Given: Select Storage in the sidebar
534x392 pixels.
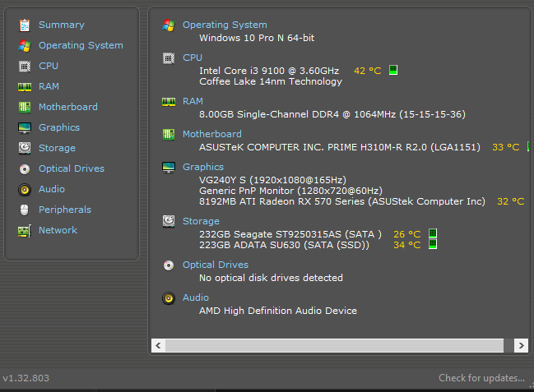Looking at the screenshot, I should pyautogui.click(x=57, y=148).
